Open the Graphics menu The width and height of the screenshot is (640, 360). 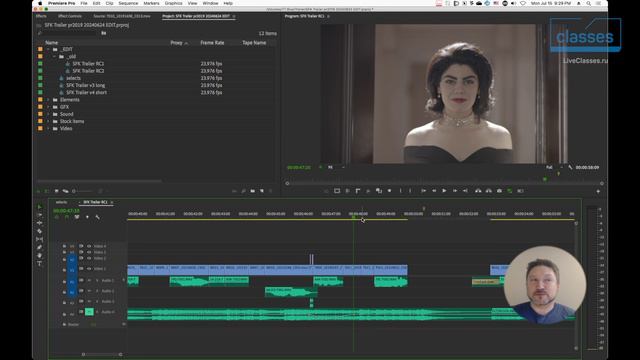(173, 3)
